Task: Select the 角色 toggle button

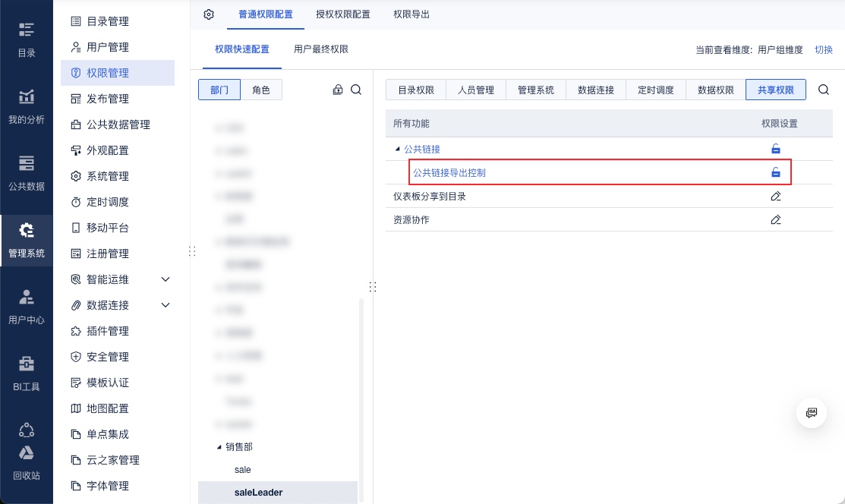Action: tap(261, 90)
